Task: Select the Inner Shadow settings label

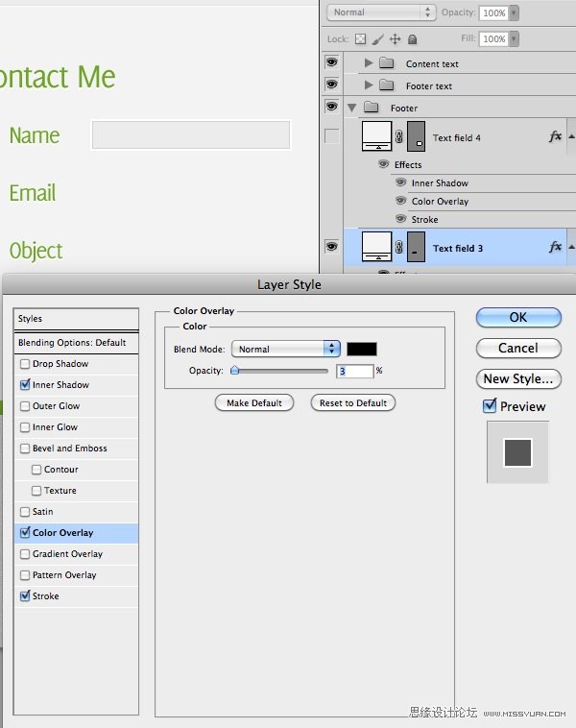Action: click(x=60, y=385)
